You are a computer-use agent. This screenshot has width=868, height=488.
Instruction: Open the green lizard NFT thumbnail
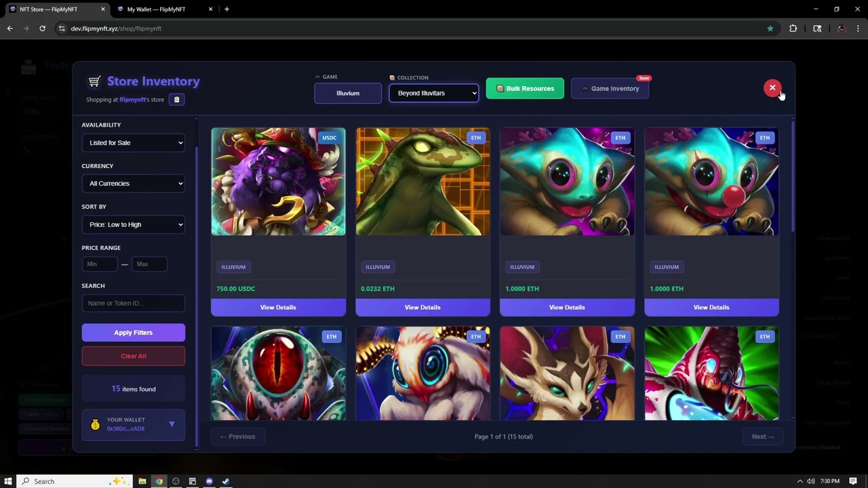point(422,182)
